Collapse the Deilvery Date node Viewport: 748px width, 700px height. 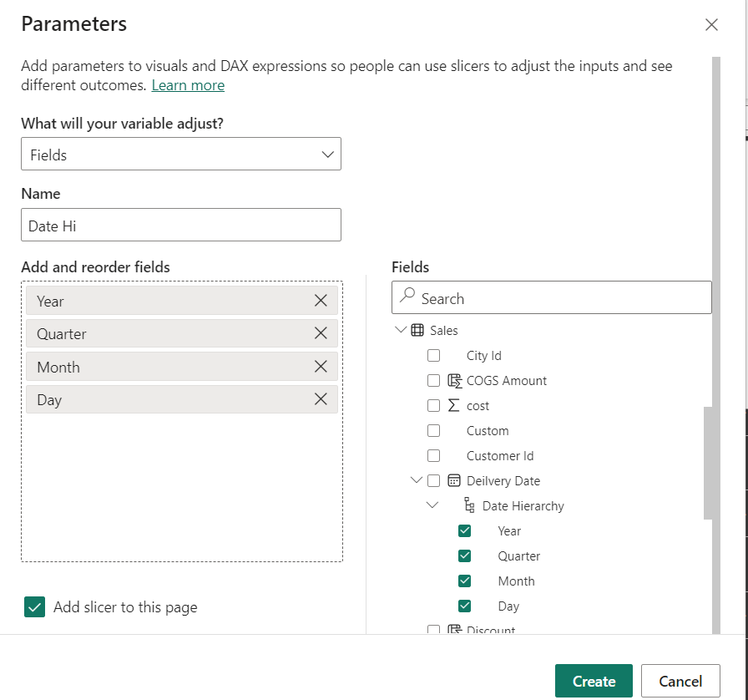click(417, 479)
